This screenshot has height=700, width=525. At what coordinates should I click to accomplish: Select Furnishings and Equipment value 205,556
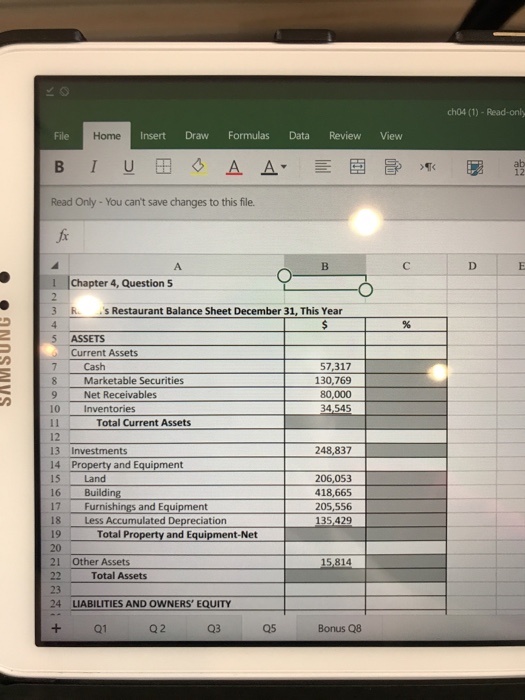pos(325,506)
